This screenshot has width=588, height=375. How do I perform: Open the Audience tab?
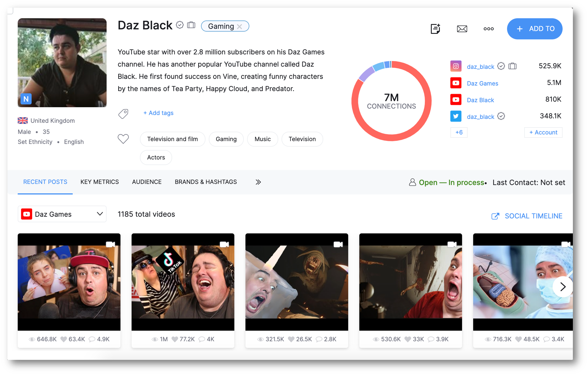pos(147,182)
